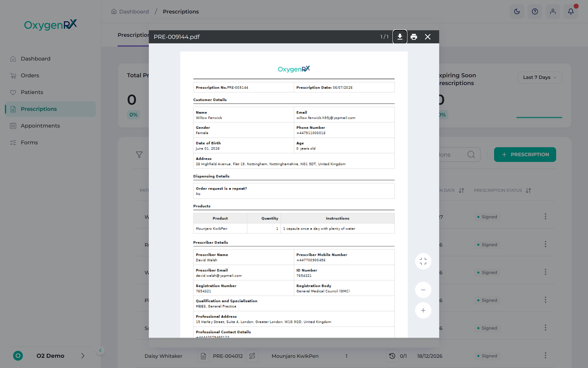Click the PDF title PRE-009144.pdf
The height and width of the screenshot is (368, 588).
click(x=177, y=37)
